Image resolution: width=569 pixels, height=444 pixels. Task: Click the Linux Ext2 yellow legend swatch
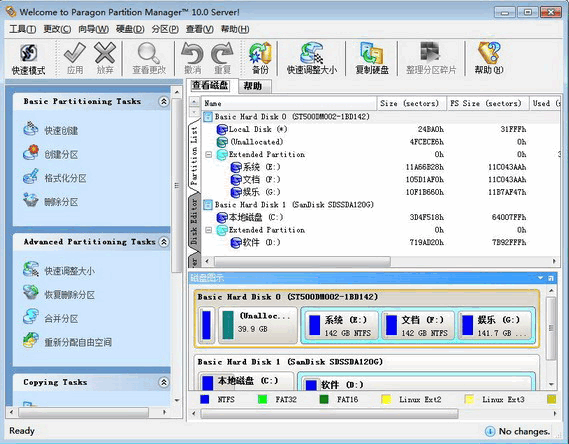click(386, 399)
